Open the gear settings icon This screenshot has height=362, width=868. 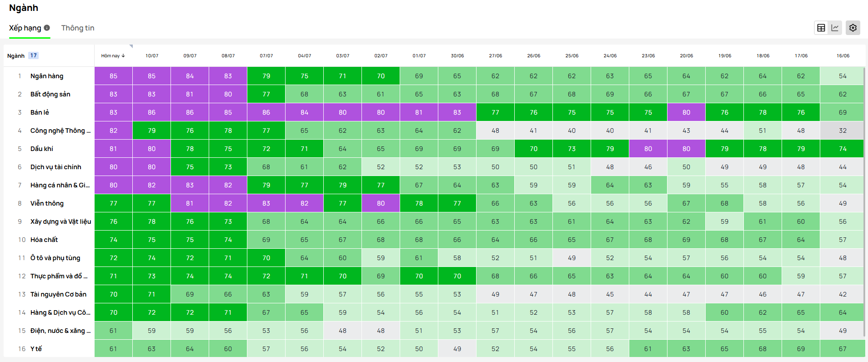(853, 28)
